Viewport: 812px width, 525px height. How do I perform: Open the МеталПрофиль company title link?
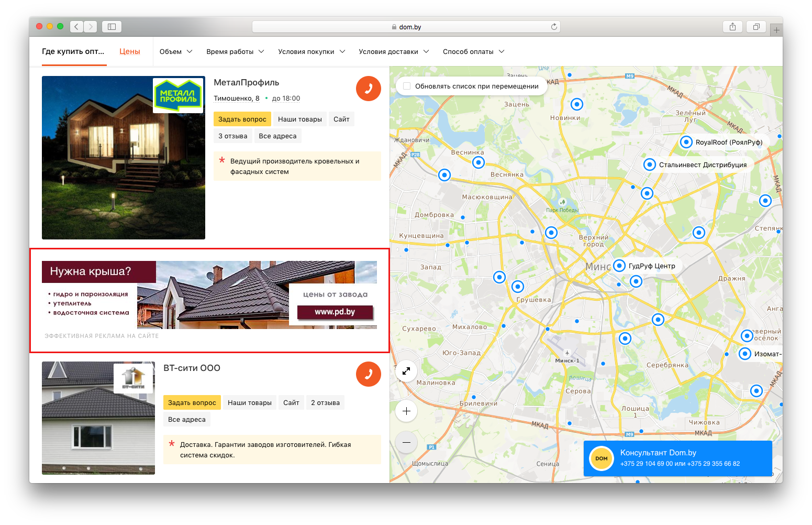coord(247,82)
